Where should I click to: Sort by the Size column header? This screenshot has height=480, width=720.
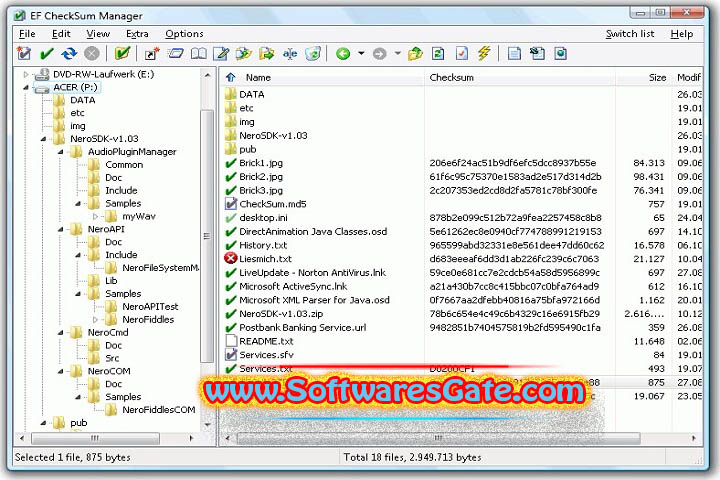pyautogui.click(x=643, y=77)
